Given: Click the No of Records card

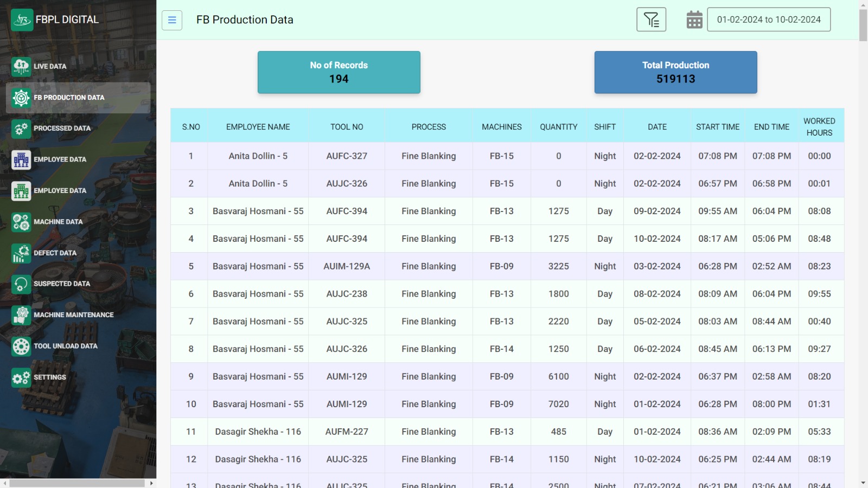Looking at the screenshot, I should [x=339, y=72].
